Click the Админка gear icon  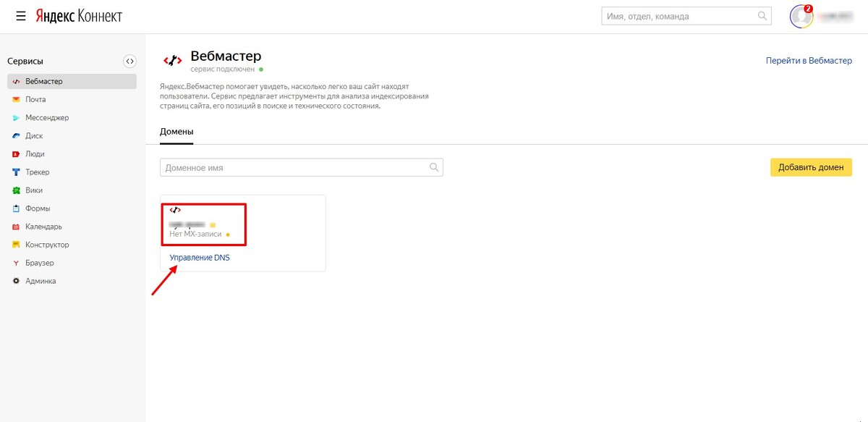16,281
